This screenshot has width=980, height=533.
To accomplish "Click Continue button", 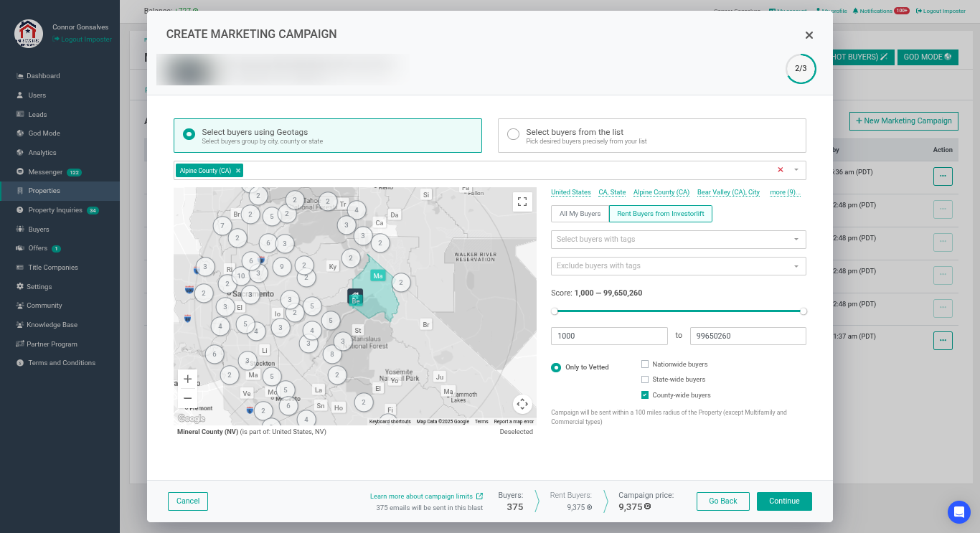I will coord(784,501).
